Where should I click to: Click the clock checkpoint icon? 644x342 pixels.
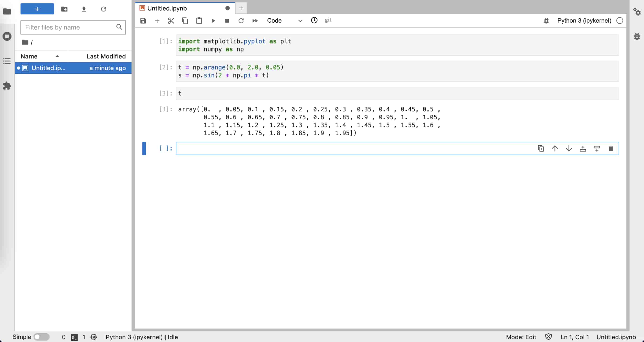click(x=314, y=20)
